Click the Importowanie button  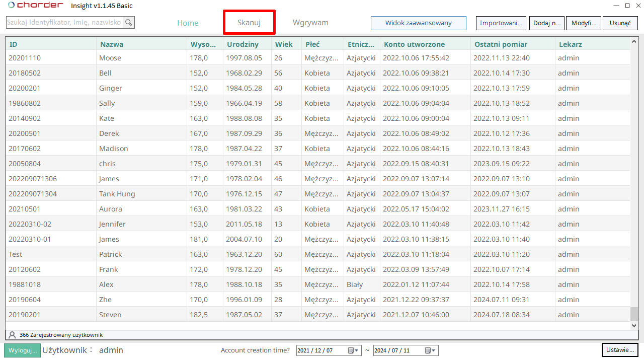[x=501, y=23]
